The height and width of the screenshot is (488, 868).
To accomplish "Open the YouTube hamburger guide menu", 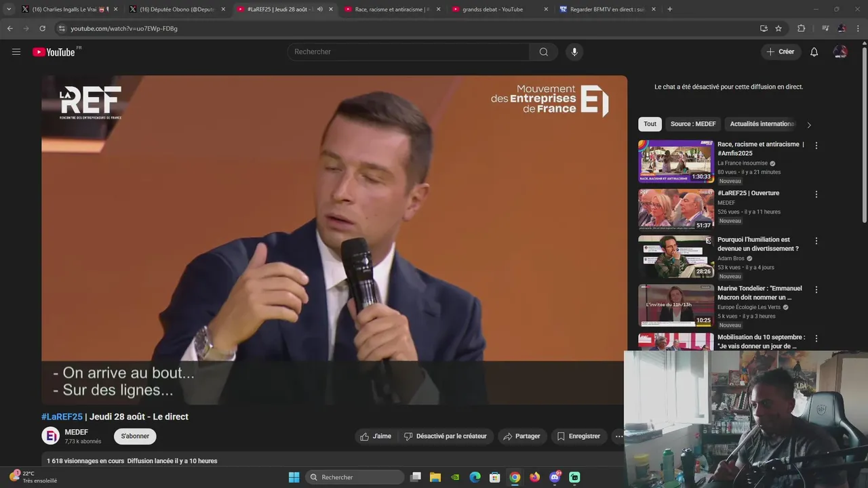I will pyautogui.click(x=16, y=52).
